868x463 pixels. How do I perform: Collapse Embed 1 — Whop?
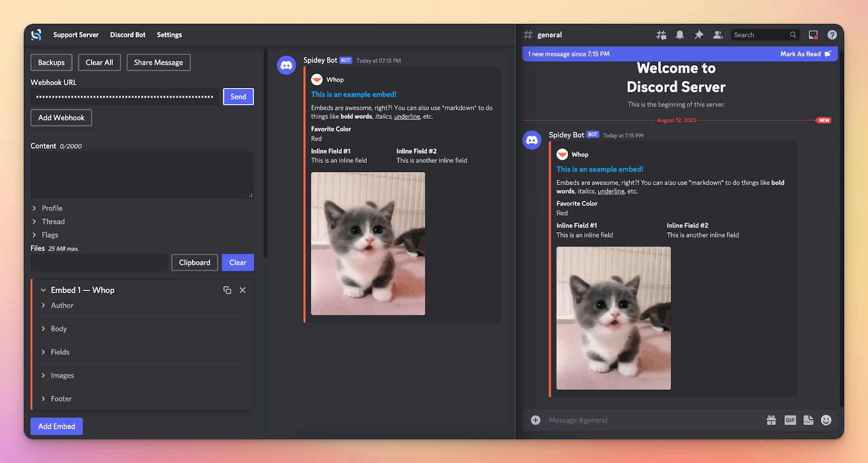(77, 290)
